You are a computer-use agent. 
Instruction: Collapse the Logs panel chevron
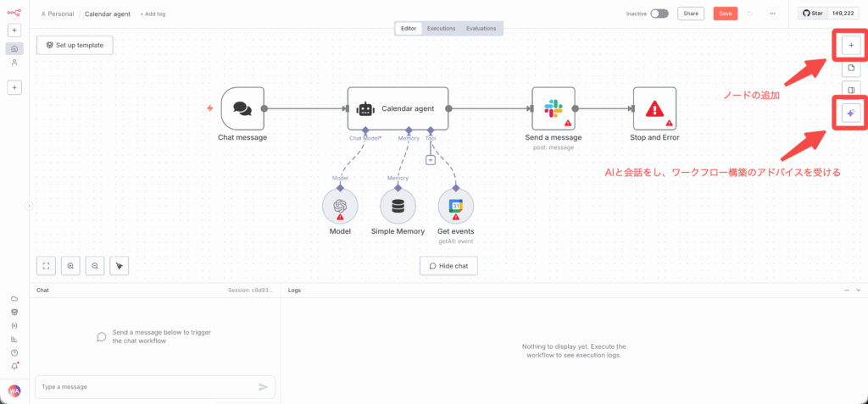coord(858,290)
